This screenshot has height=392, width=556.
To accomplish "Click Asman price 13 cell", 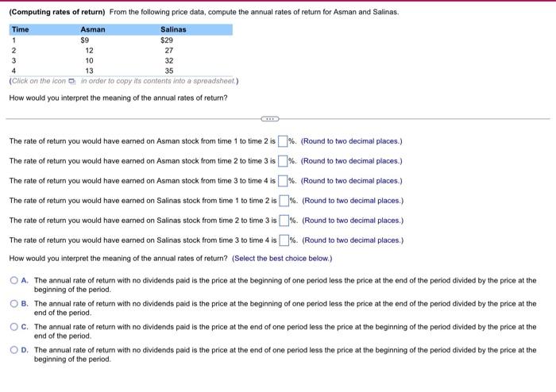I will tap(89, 71).
